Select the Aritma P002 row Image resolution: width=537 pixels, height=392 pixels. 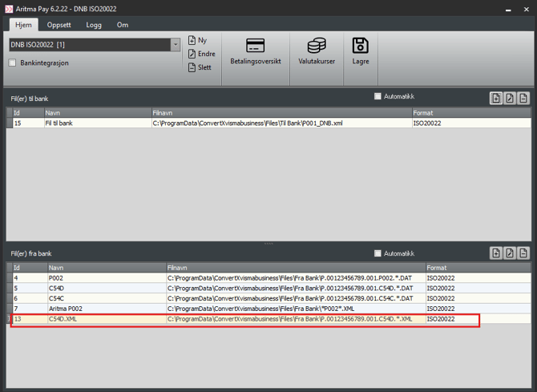pyautogui.click(x=240, y=309)
